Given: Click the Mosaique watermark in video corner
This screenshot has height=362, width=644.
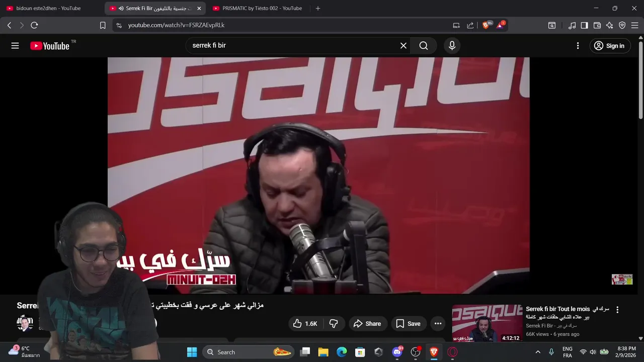Looking at the screenshot, I should tap(622, 280).
